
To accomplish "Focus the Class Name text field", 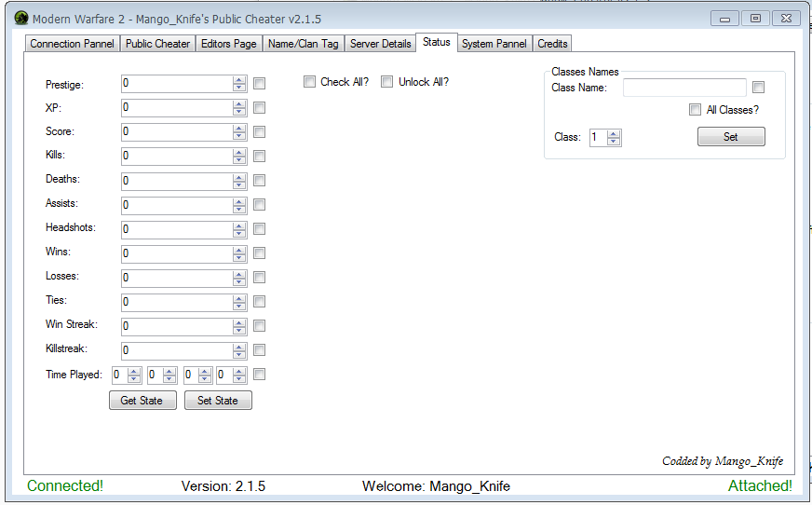I will [684, 88].
